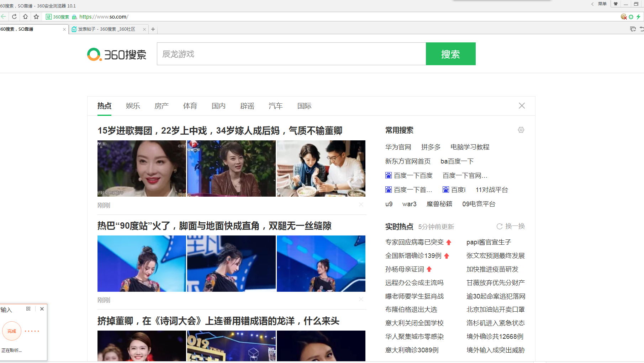Close the voice input popup

(42, 309)
